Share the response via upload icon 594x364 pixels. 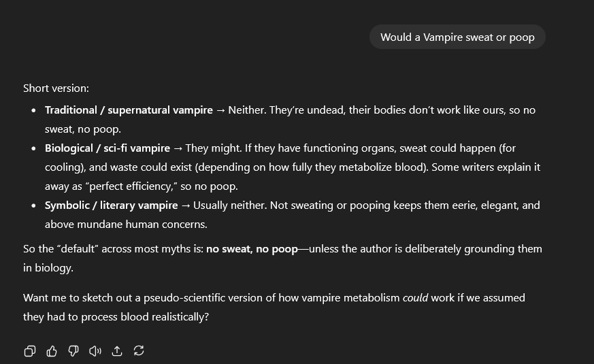click(117, 351)
